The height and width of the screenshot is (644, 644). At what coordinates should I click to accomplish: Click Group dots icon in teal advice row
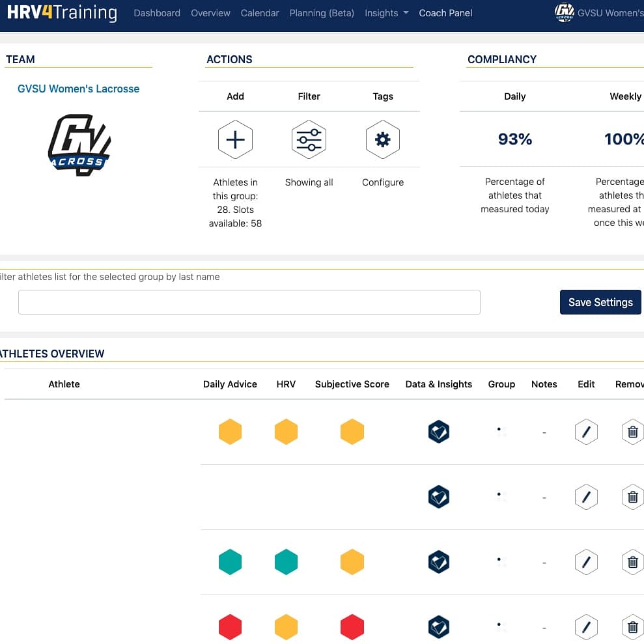501,561
